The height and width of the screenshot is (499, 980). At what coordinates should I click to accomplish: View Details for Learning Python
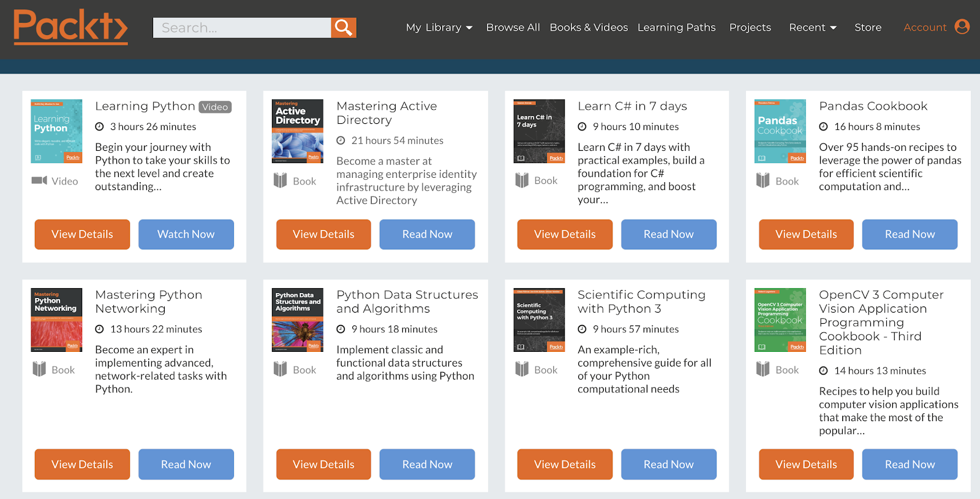(x=82, y=234)
